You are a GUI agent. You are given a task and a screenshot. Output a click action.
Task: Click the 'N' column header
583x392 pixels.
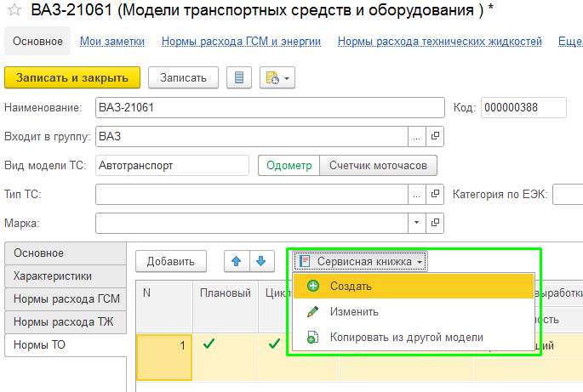164,306
